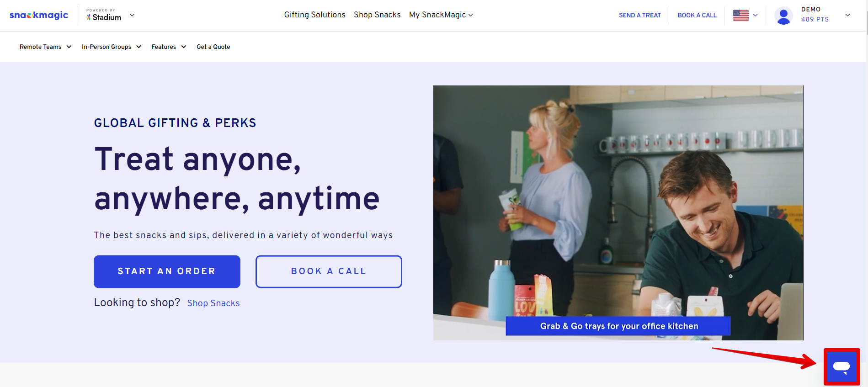Click the user profile avatar icon
This screenshot has width=868, height=387.
tap(783, 16)
